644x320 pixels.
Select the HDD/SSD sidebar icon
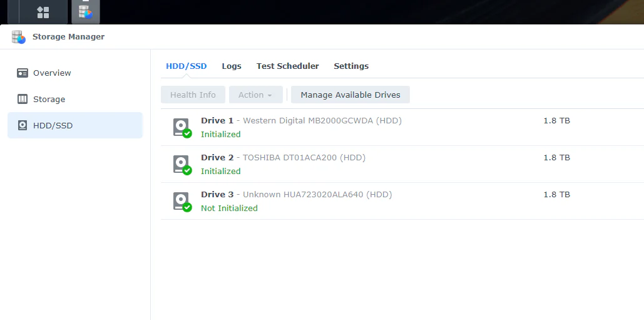[x=22, y=125]
